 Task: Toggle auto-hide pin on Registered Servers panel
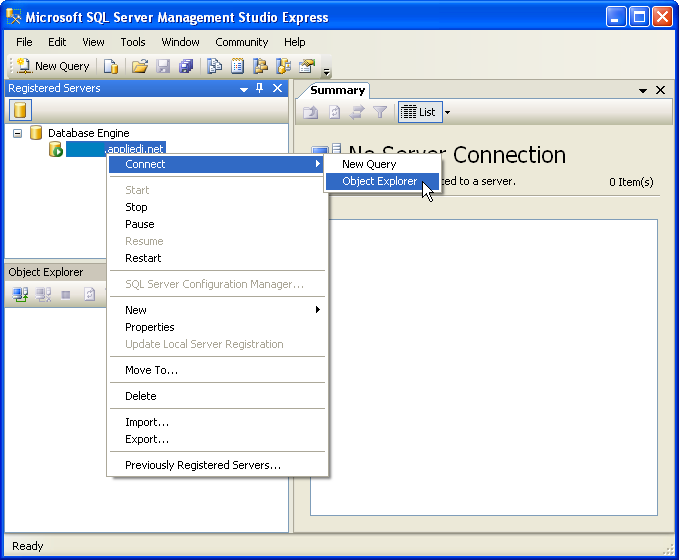point(259,88)
